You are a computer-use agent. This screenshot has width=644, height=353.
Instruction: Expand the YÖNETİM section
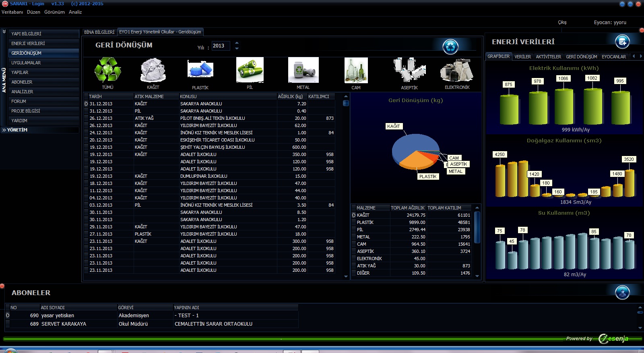(17, 130)
